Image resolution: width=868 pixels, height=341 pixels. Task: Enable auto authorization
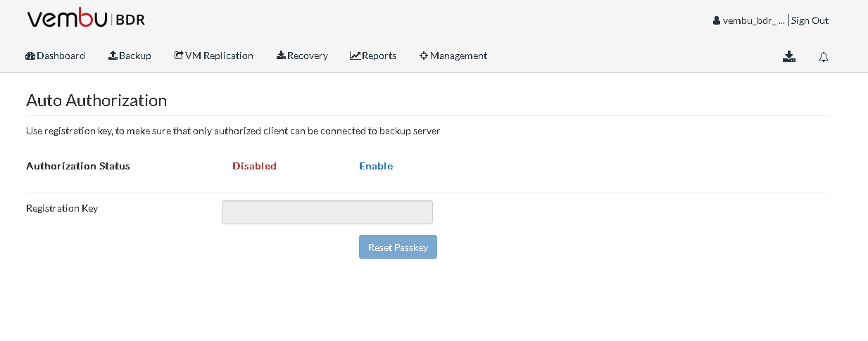376,167
